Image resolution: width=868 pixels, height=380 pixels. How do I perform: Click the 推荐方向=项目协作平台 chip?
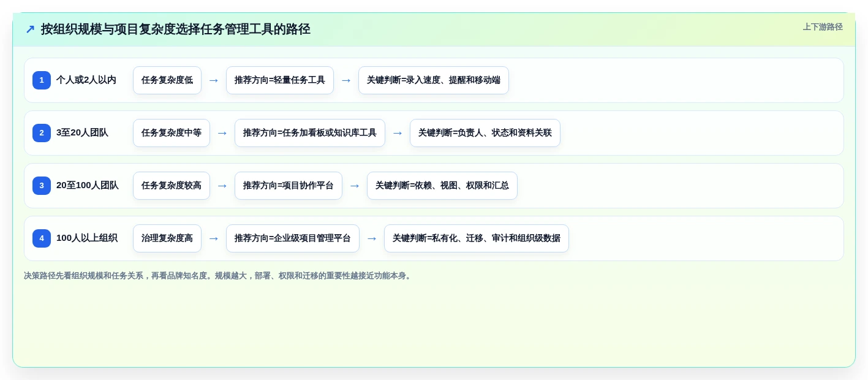289,186
